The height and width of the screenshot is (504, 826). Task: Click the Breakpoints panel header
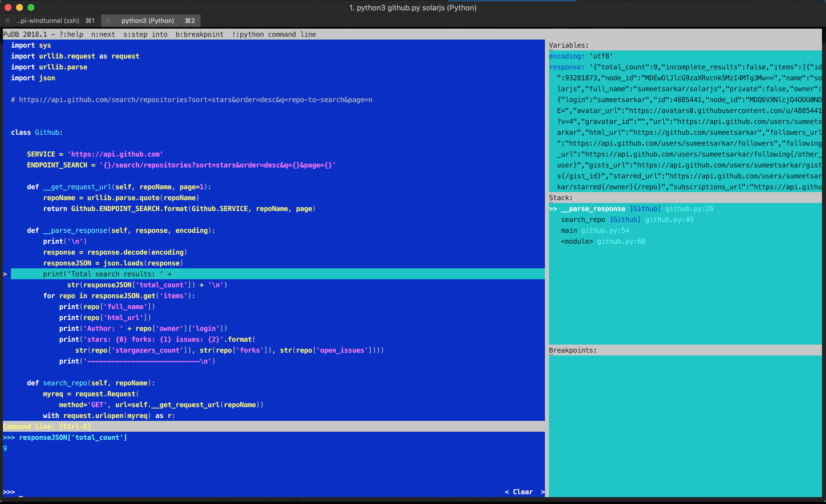click(x=572, y=351)
